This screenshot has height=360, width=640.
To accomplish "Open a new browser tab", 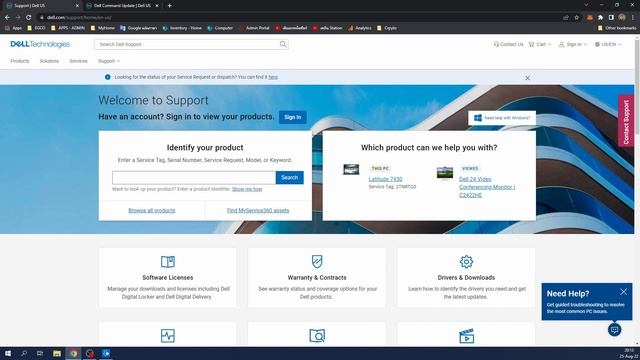I will pos(169,6).
